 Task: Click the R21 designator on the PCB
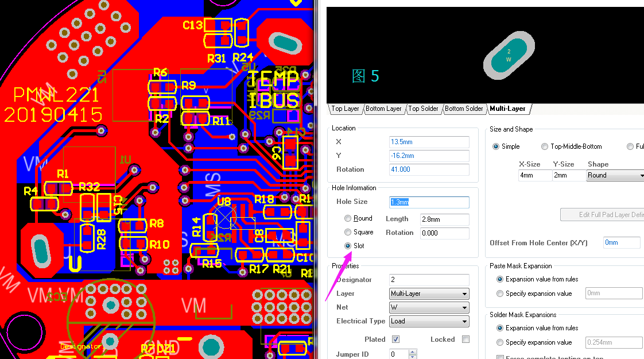(x=282, y=269)
